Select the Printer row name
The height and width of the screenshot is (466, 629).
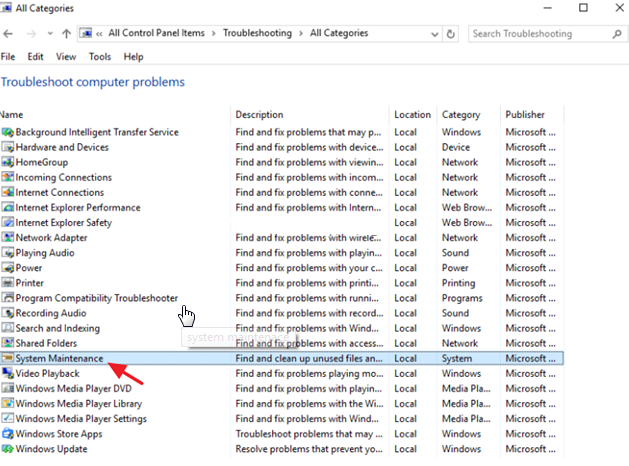tap(30, 283)
